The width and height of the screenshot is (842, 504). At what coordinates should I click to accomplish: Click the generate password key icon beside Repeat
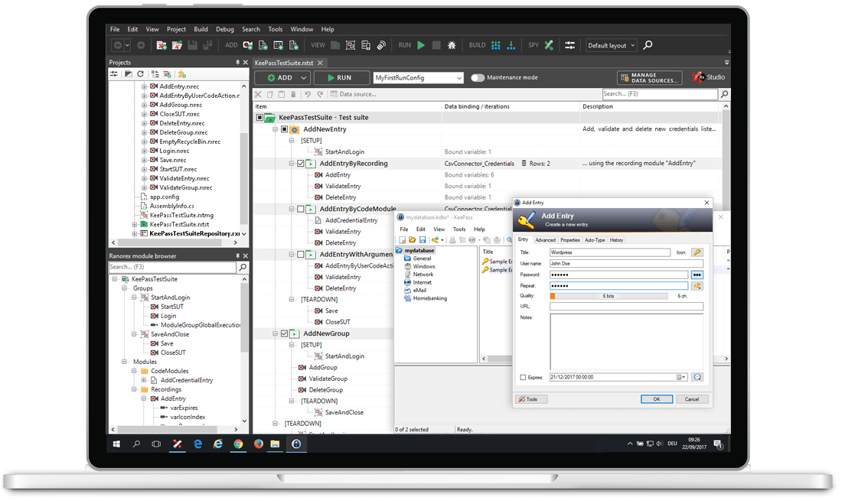[x=697, y=286]
